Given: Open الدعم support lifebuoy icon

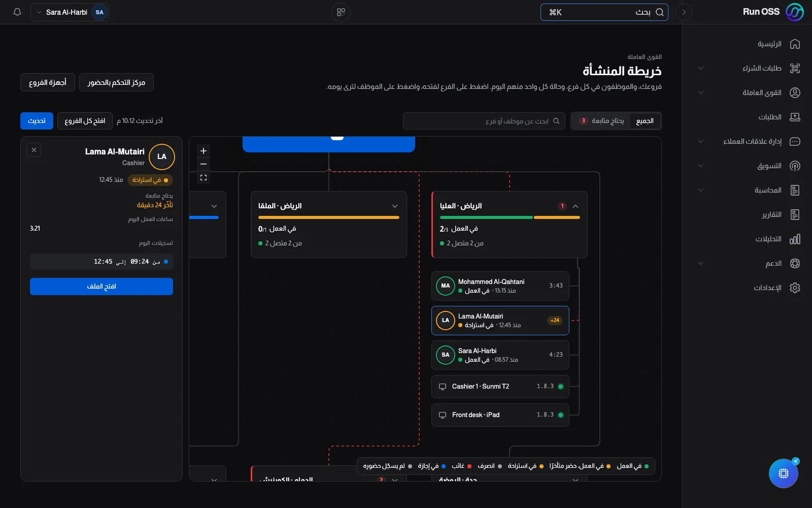Looking at the screenshot, I should pyautogui.click(x=795, y=264).
